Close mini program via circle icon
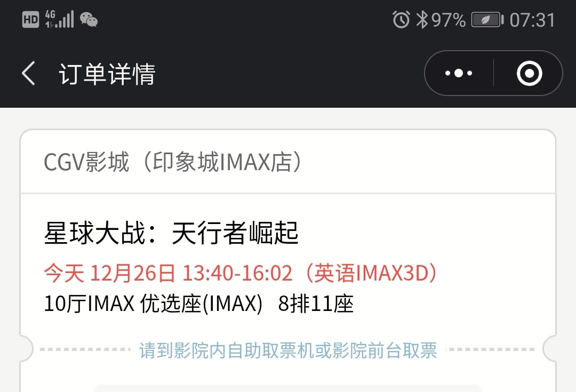Screen dimensions: 576x392 click(529, 73)
